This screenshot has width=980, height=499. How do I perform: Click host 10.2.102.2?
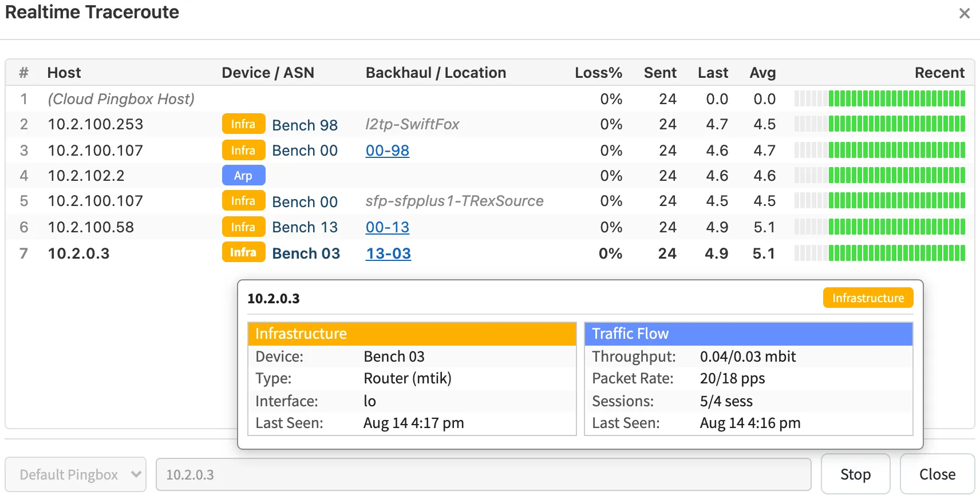[86, 176]
